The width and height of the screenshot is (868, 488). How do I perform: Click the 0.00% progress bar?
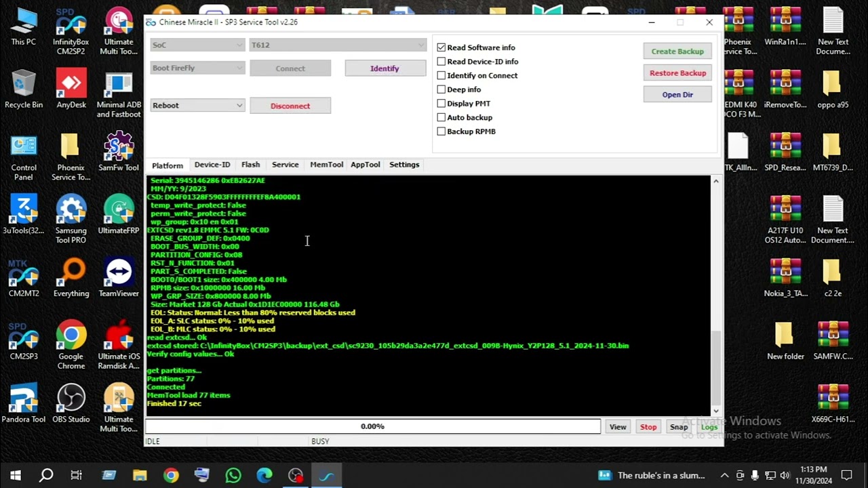pyautogui.click(x=372, y=426)
